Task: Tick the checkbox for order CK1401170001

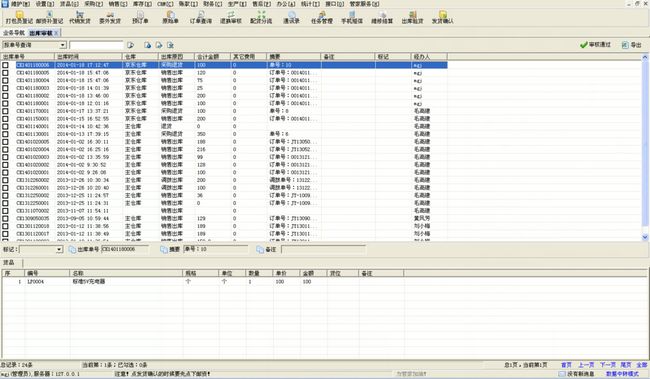Action: pyautogui.click(x=5, y=111)
